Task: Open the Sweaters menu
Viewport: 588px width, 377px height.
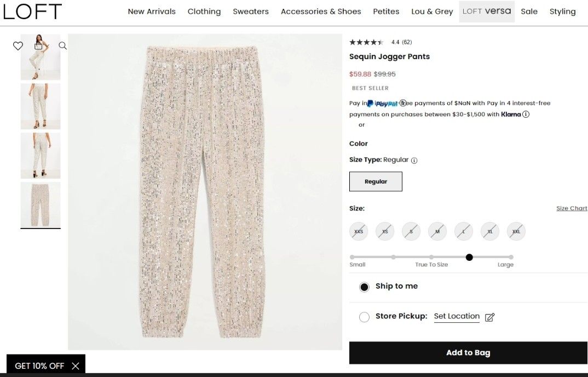Action: 251,12
